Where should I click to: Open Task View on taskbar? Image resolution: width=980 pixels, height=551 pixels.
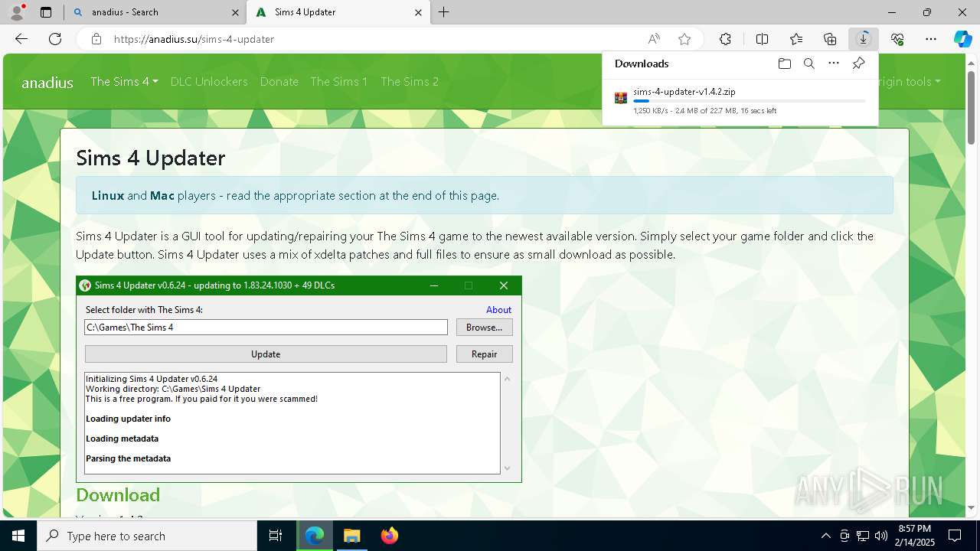276,536
